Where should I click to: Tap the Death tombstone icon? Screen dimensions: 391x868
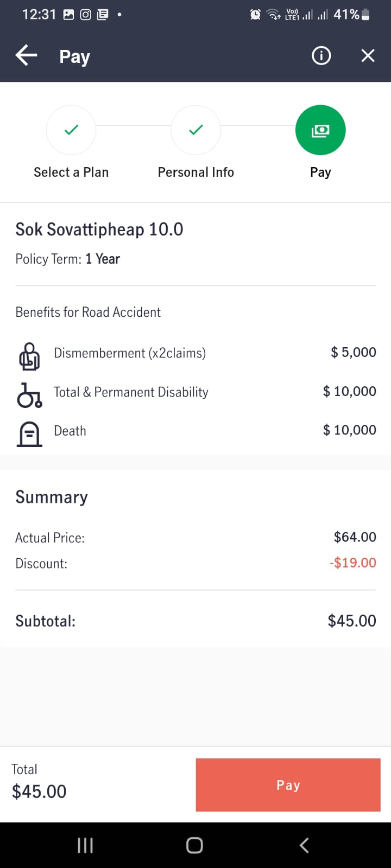tap(29, 433)
